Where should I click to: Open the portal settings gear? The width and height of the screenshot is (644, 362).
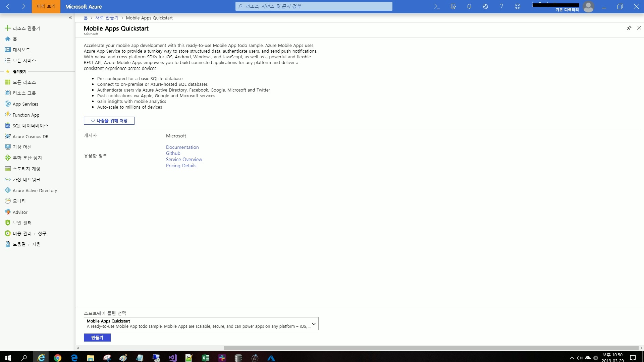coord(485,6)
